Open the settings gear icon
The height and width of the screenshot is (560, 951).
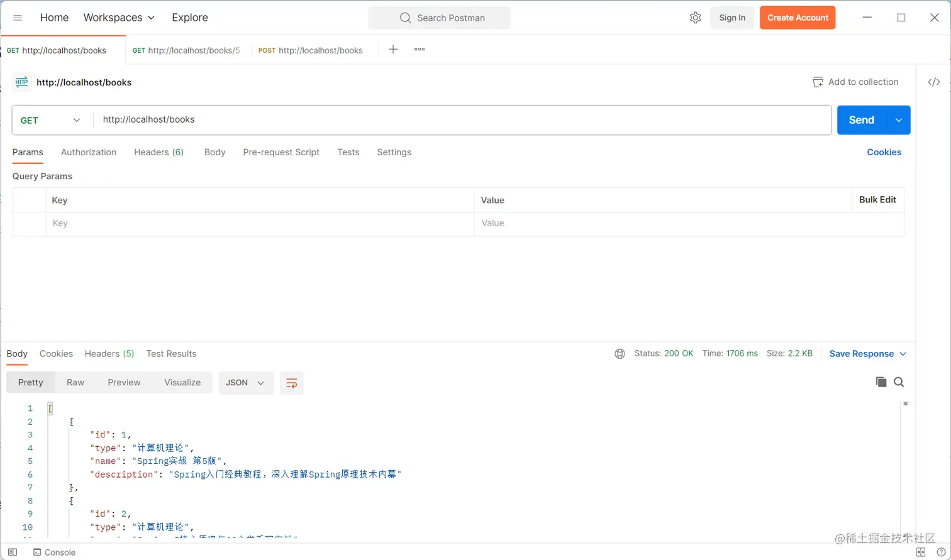coord(695,18)
